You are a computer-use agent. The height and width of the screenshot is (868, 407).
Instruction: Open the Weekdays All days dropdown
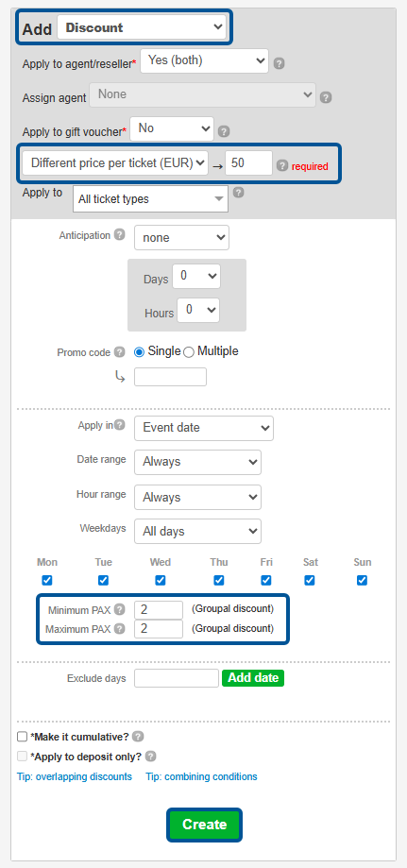click(197, 532)
